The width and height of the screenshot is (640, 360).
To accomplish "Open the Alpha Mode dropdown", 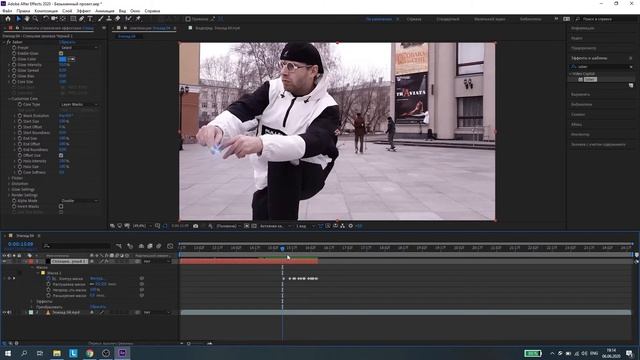I will pos(79,200).
